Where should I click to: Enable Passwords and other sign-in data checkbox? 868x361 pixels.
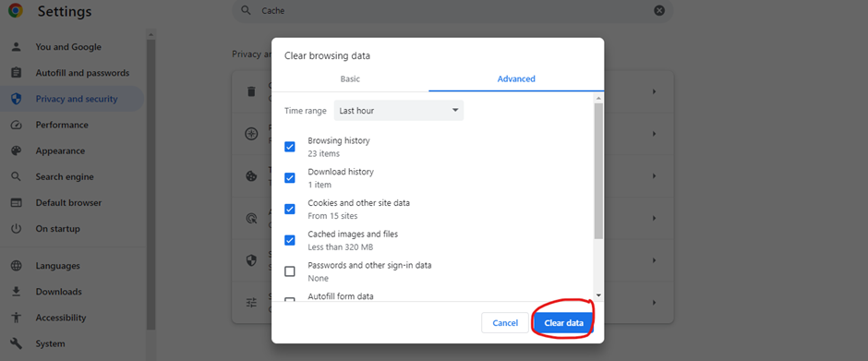click(x=290, y=271)
